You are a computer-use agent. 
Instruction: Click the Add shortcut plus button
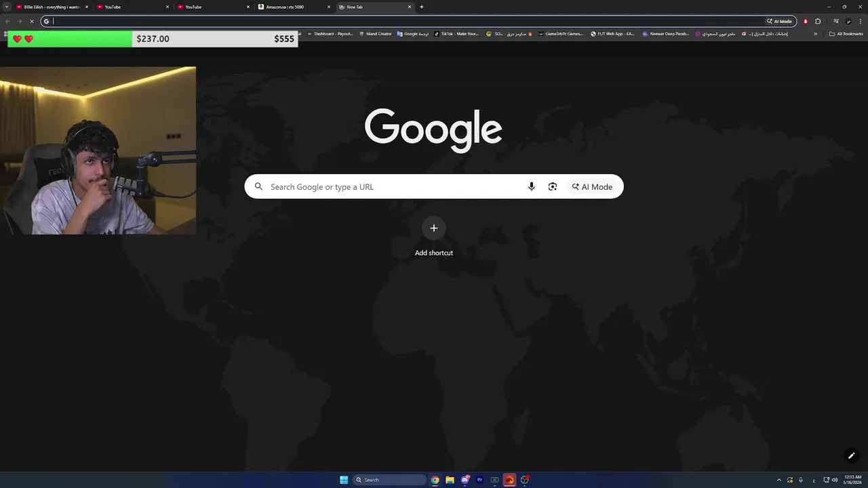[x=434, y=228]
